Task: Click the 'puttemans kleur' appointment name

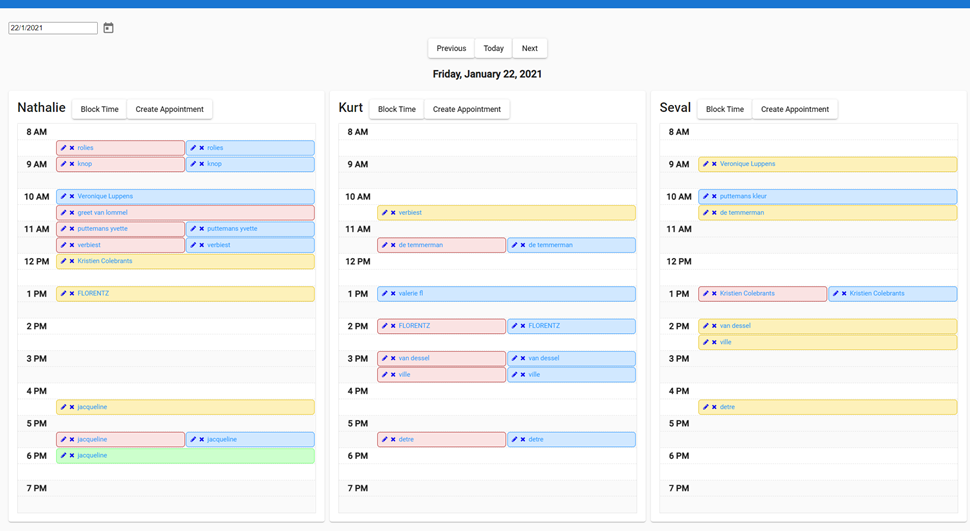Action: [x=743, y=196]
